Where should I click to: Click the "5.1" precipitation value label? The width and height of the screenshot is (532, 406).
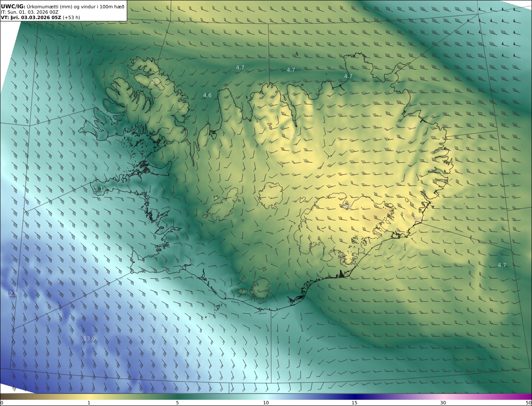tap(99, 189)
